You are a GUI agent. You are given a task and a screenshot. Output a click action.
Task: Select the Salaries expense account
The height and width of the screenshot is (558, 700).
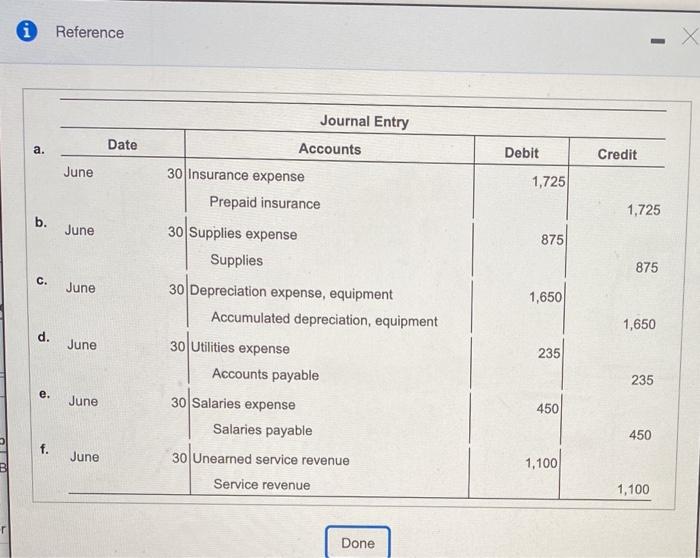tap(243, 404)
